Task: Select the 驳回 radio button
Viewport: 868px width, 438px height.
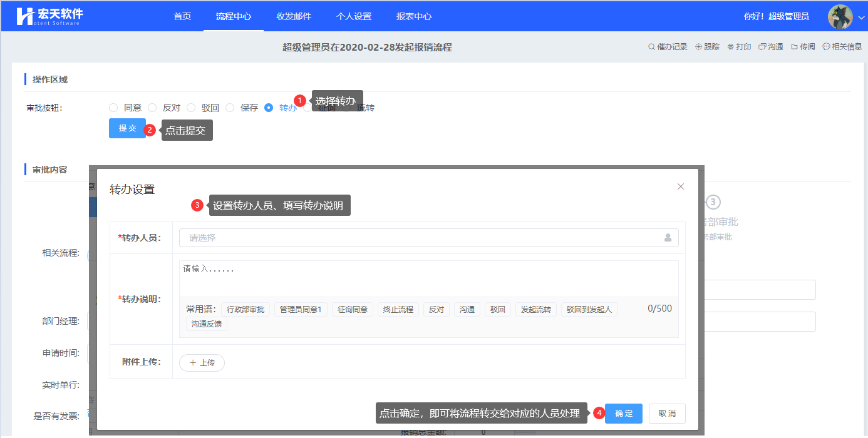Action: pos(191,108)
